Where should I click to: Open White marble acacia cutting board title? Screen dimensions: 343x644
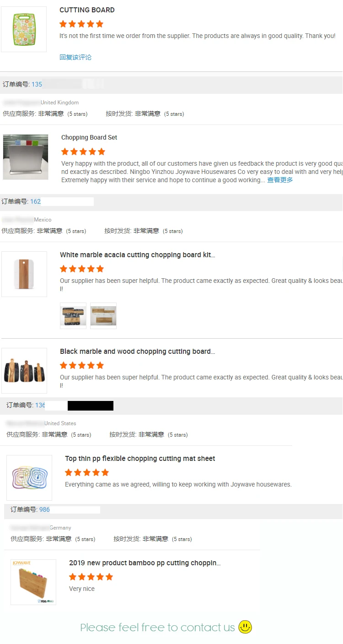[137, 255]
